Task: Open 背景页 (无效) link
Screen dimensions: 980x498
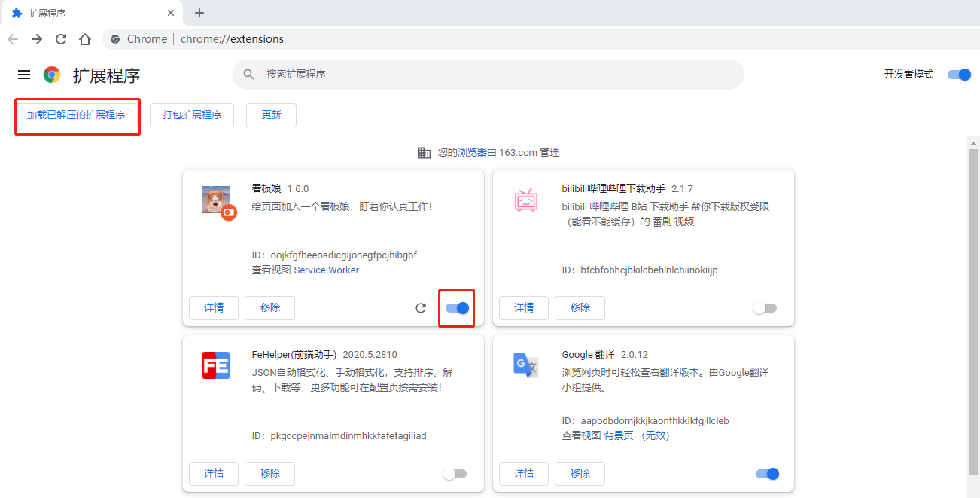Action: point(637,436)
